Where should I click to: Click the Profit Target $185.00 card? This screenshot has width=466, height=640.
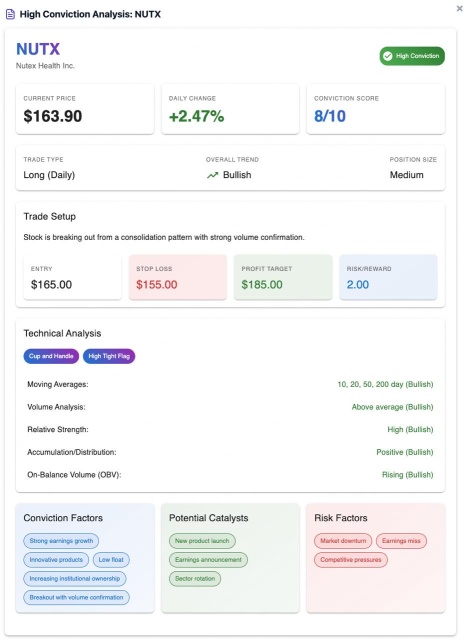click(x=283, y=277)
